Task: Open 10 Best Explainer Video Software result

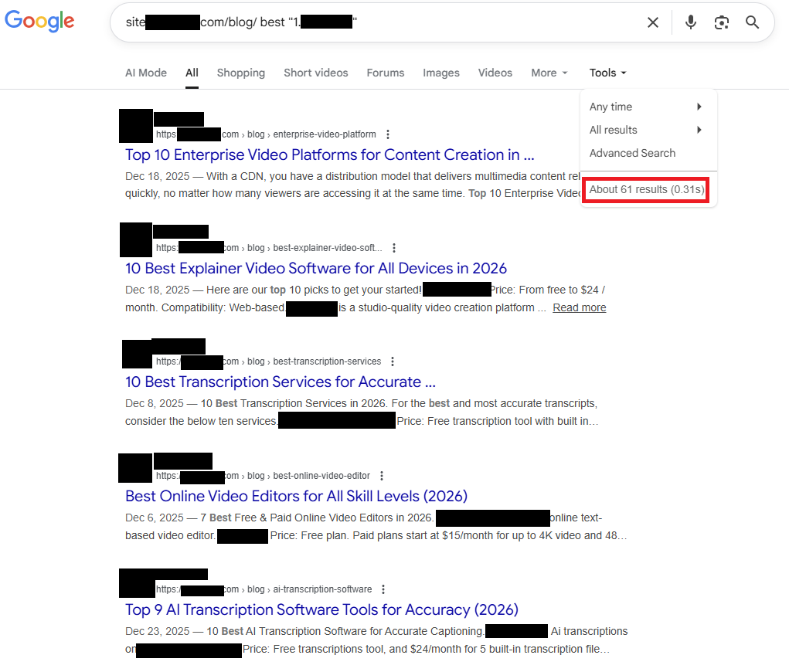Action: (316, 268)
